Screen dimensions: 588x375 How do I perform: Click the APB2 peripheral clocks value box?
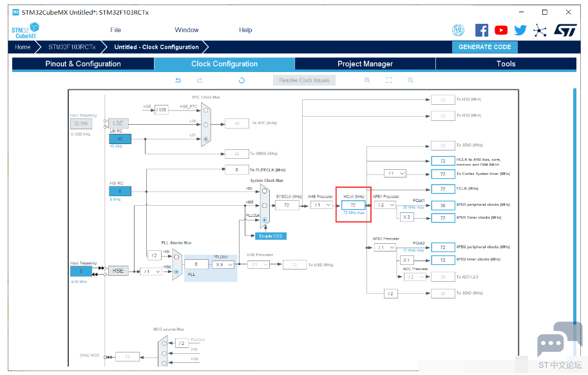443,247
